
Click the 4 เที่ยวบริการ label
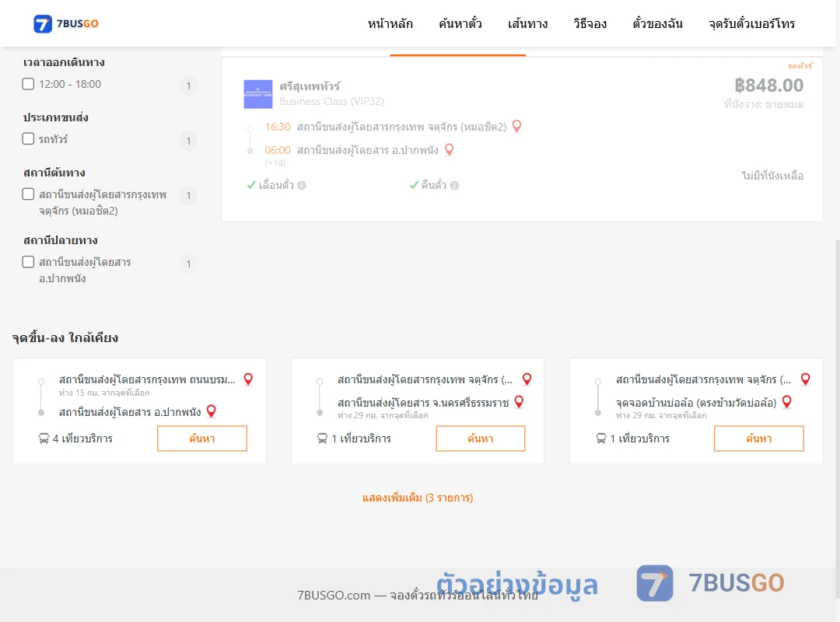coord(83,439)
